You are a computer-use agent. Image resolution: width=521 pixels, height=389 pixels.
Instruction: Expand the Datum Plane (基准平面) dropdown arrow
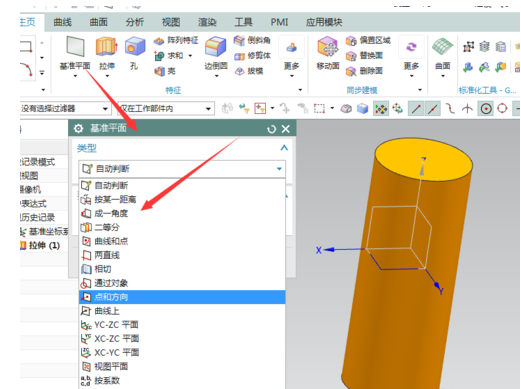point(75,76)
